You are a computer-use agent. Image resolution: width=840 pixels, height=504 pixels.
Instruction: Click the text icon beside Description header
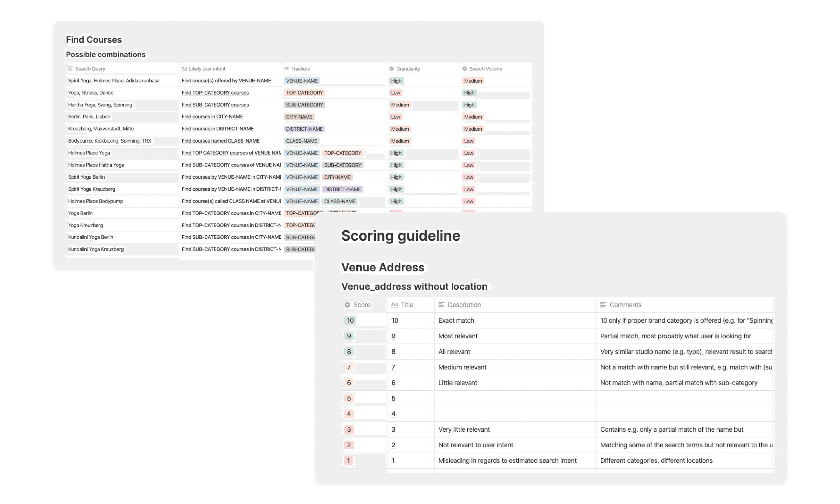click(x=441, y=305)
